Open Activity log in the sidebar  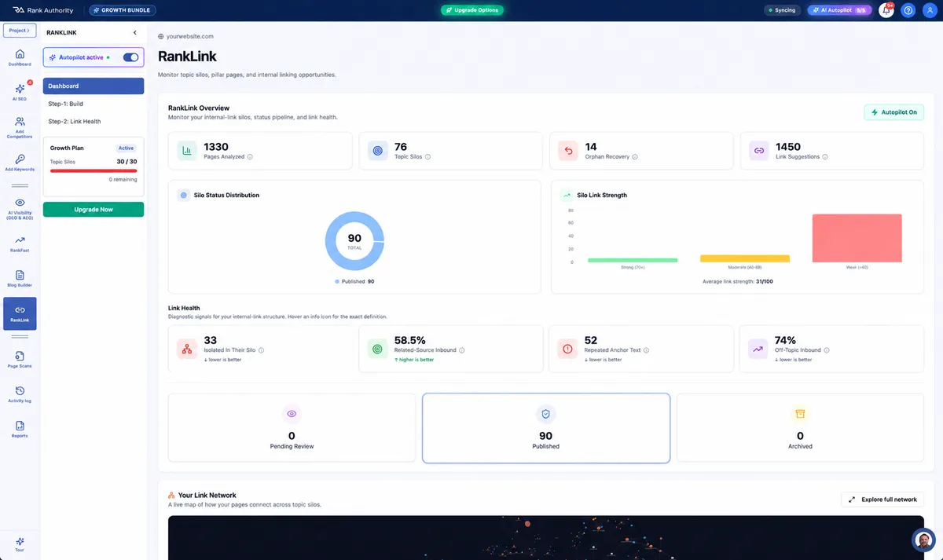pyautogui.click(x=20, y=394)
